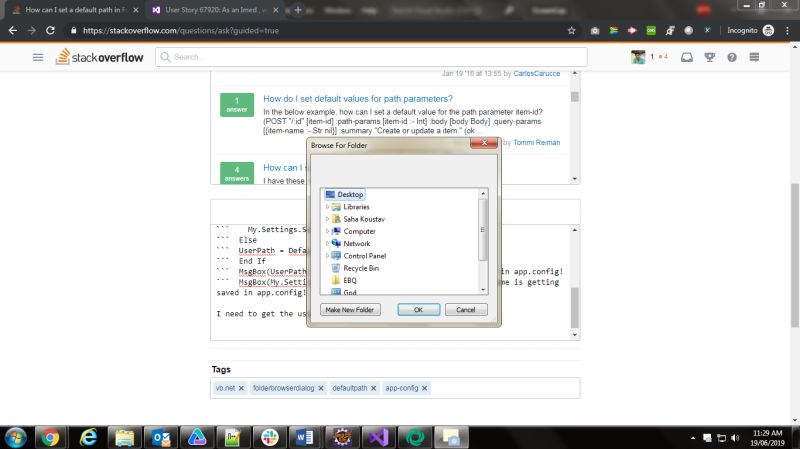Screen dimensions: 800x449
Task: Open the Stack Exchange sites switcher
Action: tap(755, 57)
